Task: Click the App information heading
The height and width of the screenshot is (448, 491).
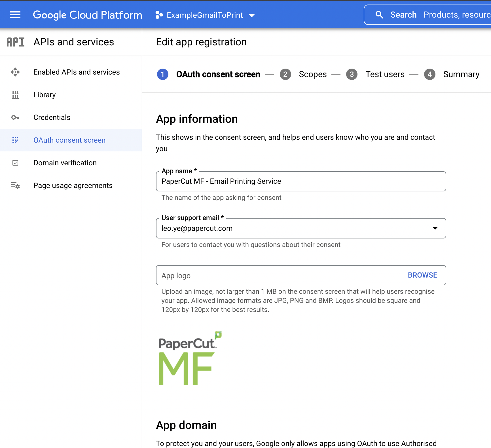Action: click(197, 119)
